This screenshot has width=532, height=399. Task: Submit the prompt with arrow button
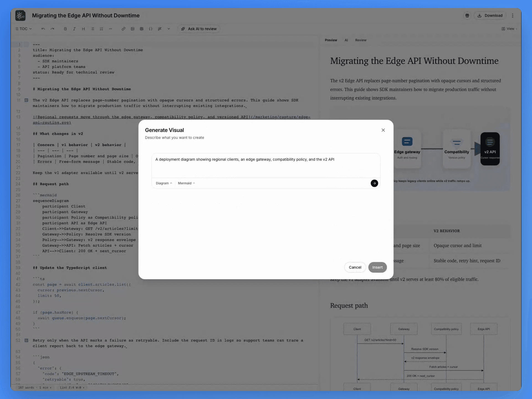(374, 183)
